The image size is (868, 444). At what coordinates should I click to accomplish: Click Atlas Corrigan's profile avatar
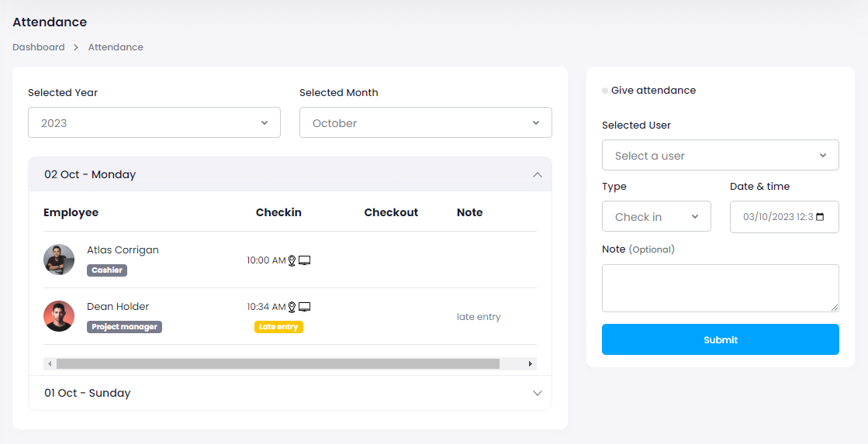(59, 260)
